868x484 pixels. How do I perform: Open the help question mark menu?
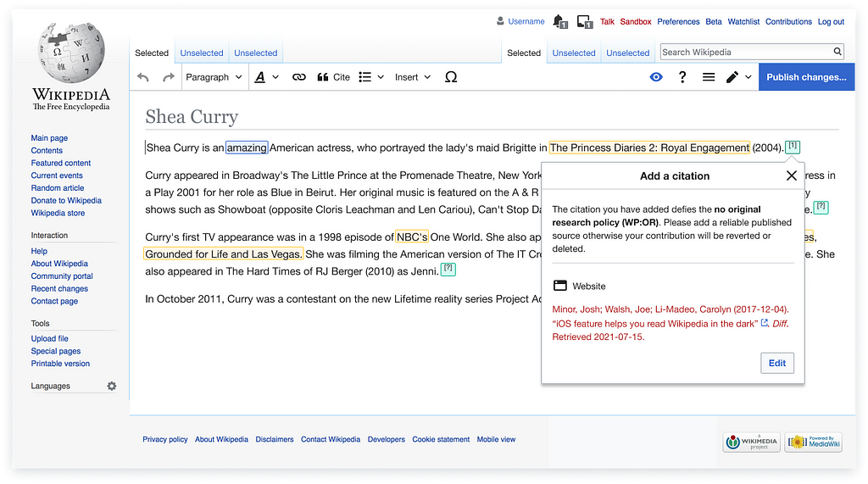point(682,77)
